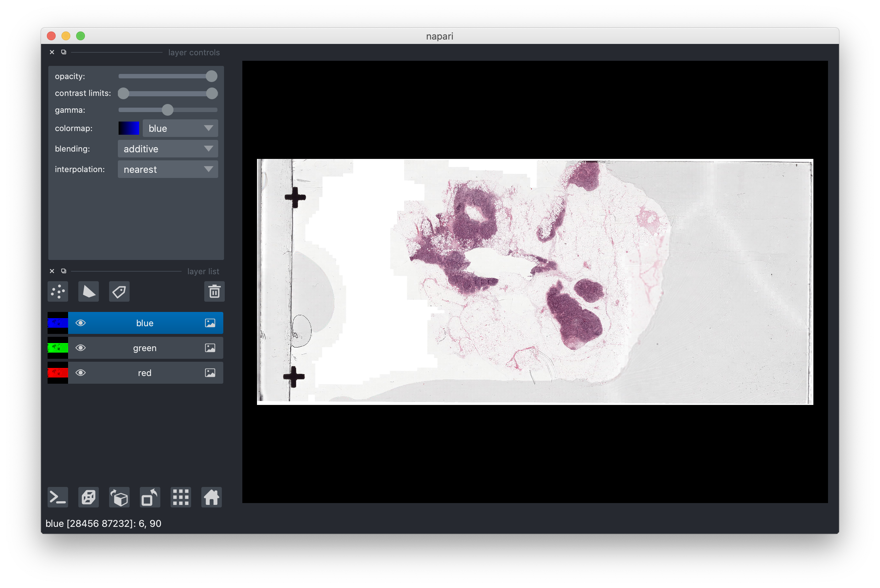
Task: Click the blue colormap gradient swatch
Action: point(129,128)
